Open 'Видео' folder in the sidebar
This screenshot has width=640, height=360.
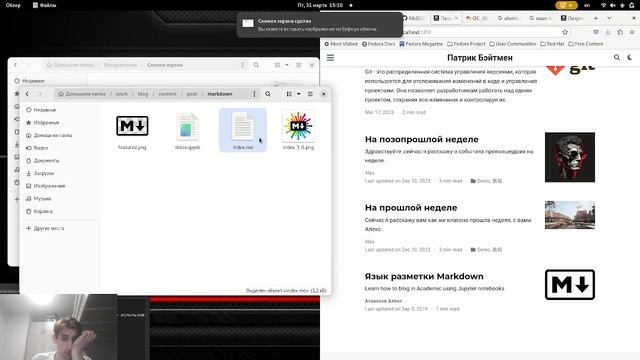(x=37, y=148)
